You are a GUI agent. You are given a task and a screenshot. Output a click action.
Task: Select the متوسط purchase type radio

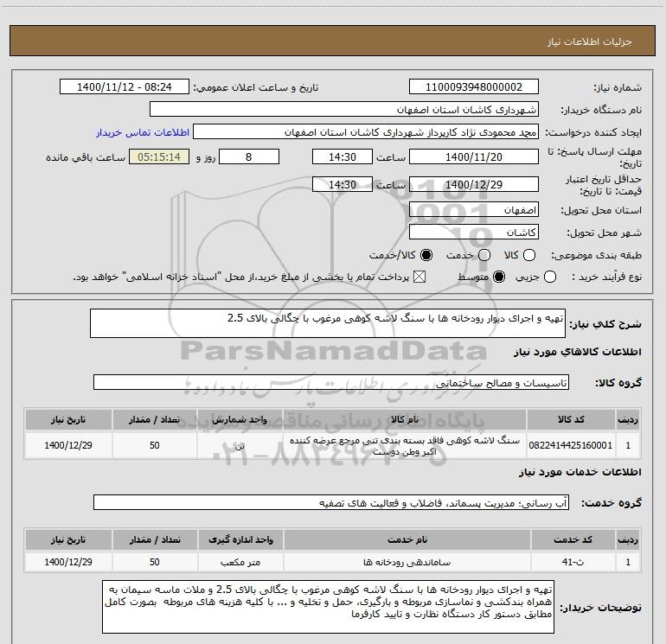coord(499,277)
